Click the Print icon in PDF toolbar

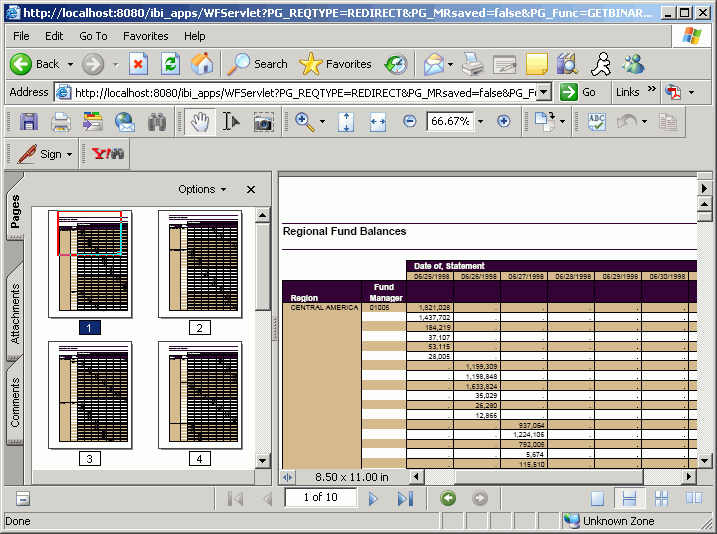(x=60, y=122)
